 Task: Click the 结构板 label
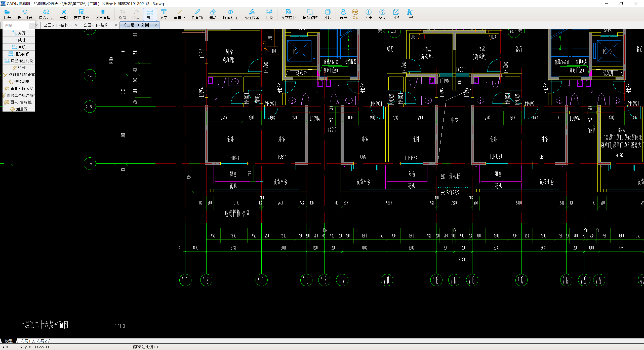[455, 176]
